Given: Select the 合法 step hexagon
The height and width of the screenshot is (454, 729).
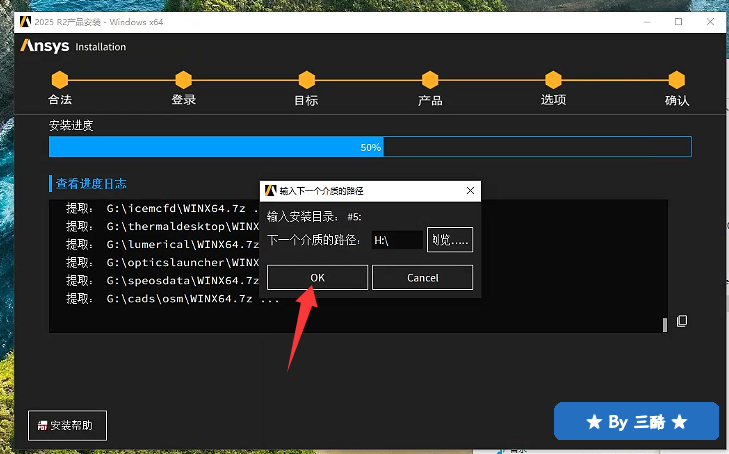Looking at the screenshot, I should [60, 80].
